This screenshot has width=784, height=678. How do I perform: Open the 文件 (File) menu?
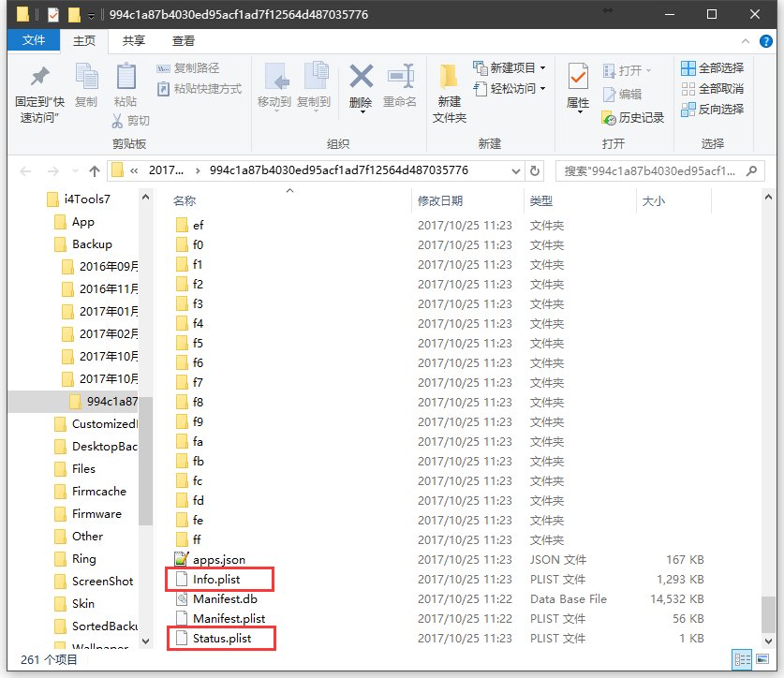[x=34, y=40]
